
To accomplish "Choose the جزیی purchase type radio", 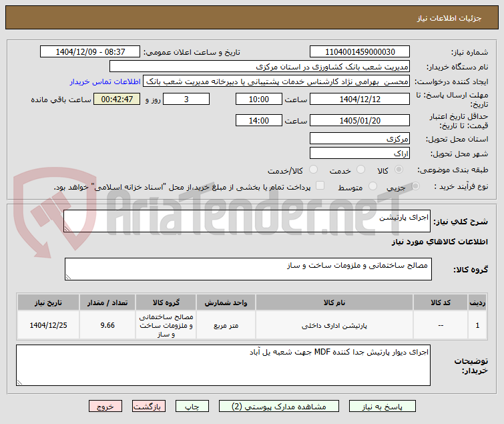I will tap(416, 186).
